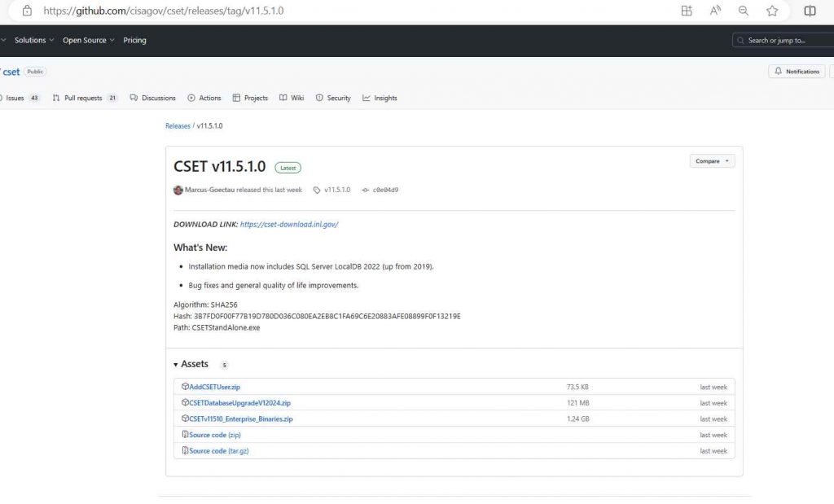834x504 pixels.
Task: Click the 'CSET v11.5.1.0' release title
Action: (220, 166)
